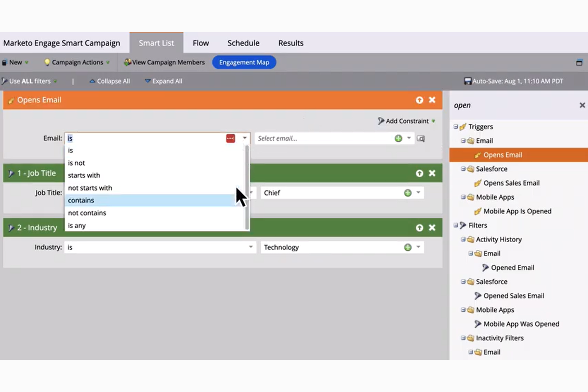Collapse the Triggers tree node

tap(456, 127)
